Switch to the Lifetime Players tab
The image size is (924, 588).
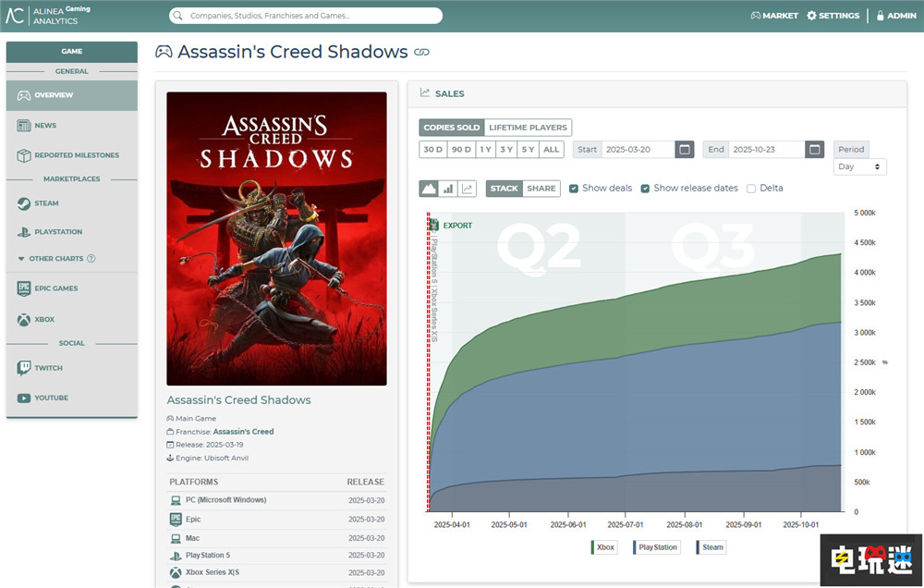point(528,128)
